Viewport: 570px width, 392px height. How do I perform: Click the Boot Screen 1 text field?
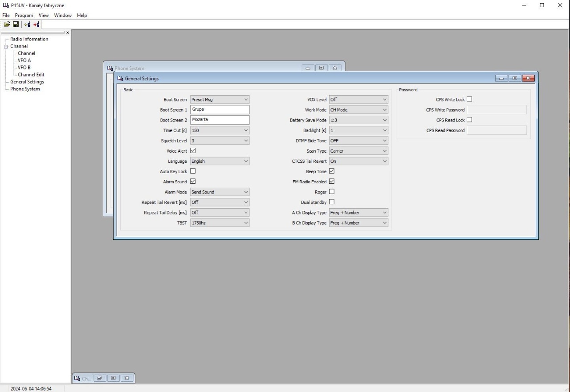point(220,109)
